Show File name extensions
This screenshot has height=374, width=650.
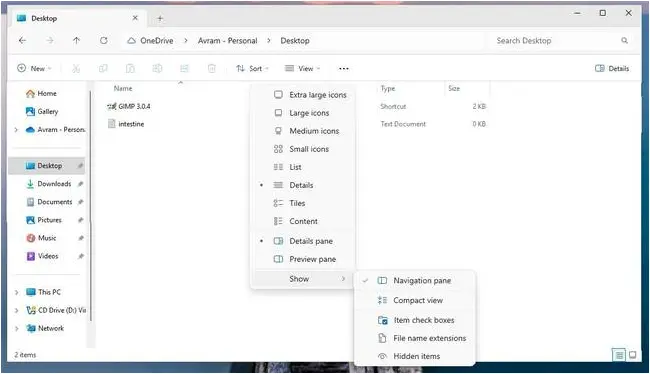[415, 338]
